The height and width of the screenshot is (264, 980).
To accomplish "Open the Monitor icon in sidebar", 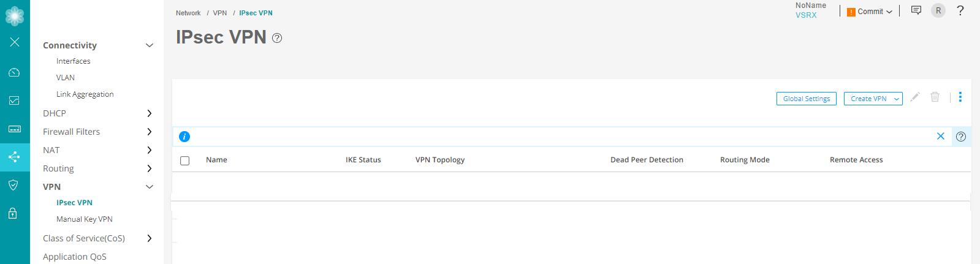I will coord(15,100).
